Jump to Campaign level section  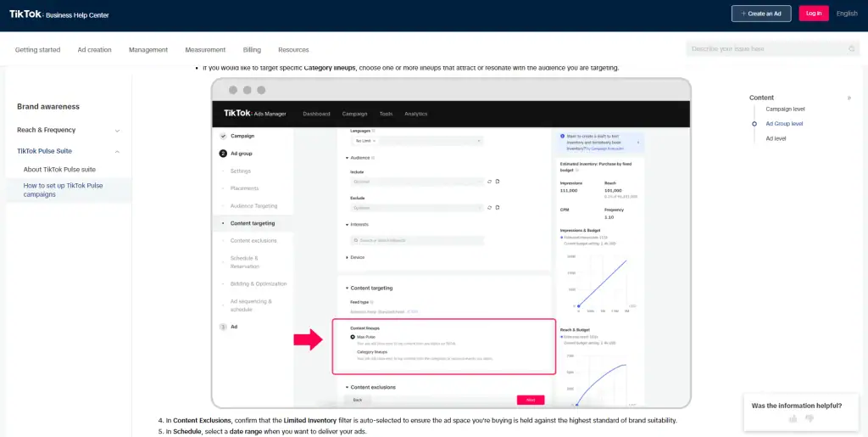(x=785, y=109)
